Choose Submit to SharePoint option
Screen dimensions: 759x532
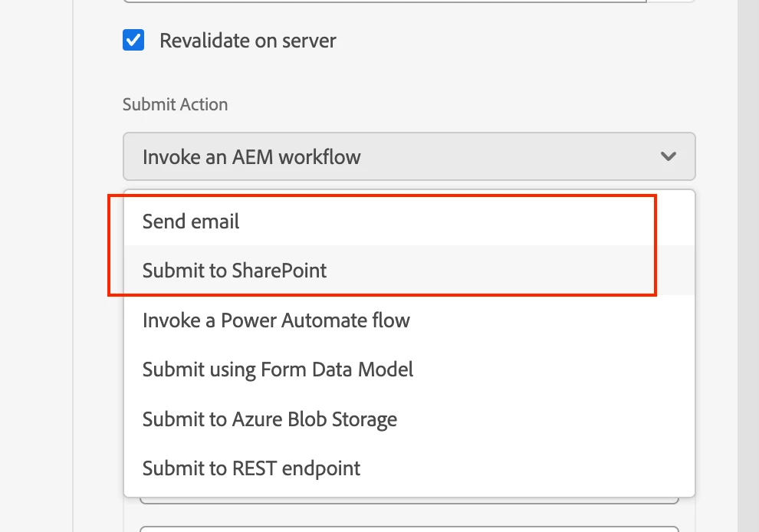[235, 271]
